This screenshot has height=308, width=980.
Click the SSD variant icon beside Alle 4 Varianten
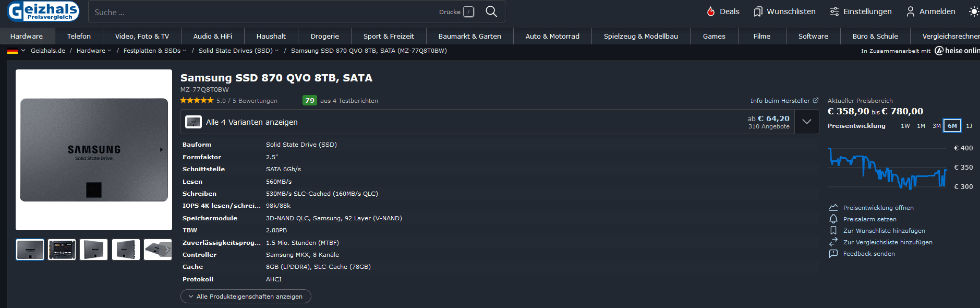coord(193,122)
